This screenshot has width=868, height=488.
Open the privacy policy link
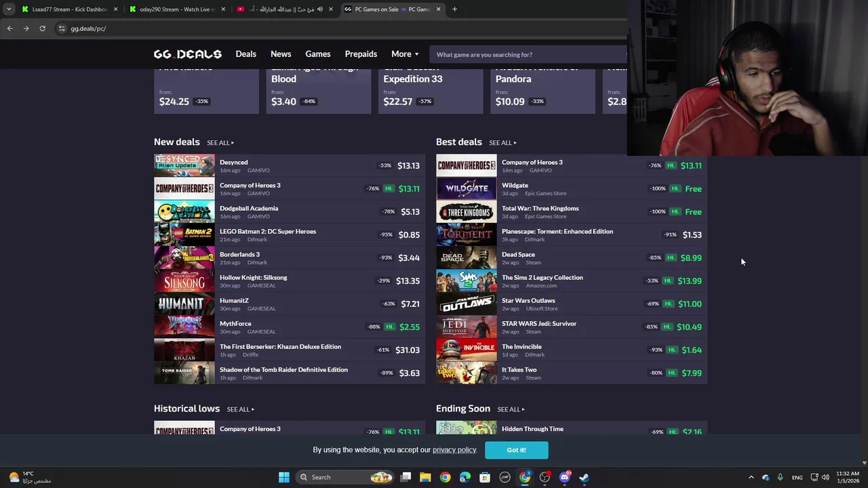point(454,450)
